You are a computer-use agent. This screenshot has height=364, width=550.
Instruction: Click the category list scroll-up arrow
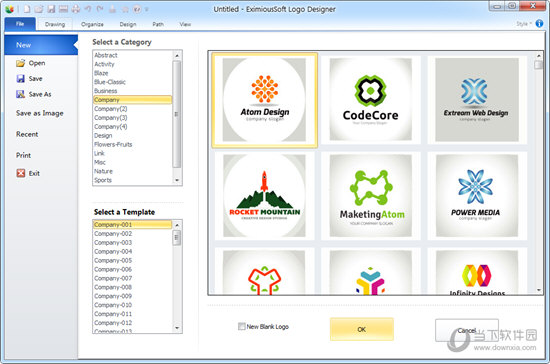pos(177,55)
